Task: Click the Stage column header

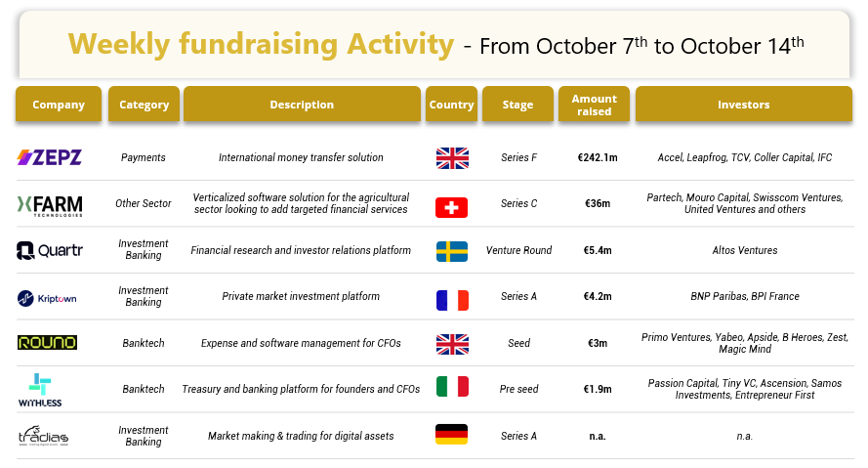Action: coord(517,105)
